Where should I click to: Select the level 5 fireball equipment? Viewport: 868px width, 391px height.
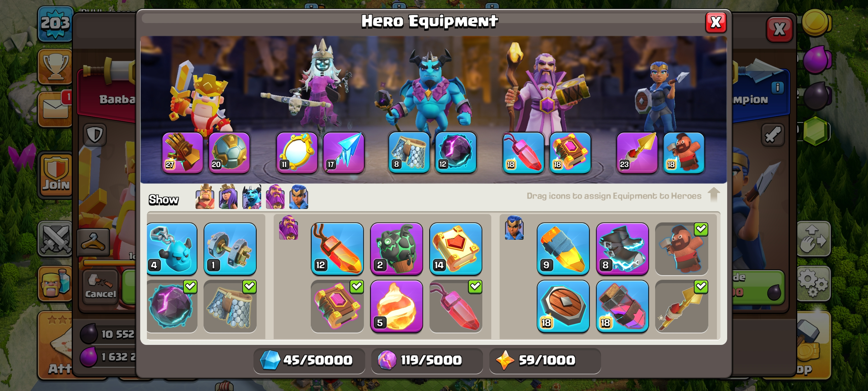(x=396, y=306)
